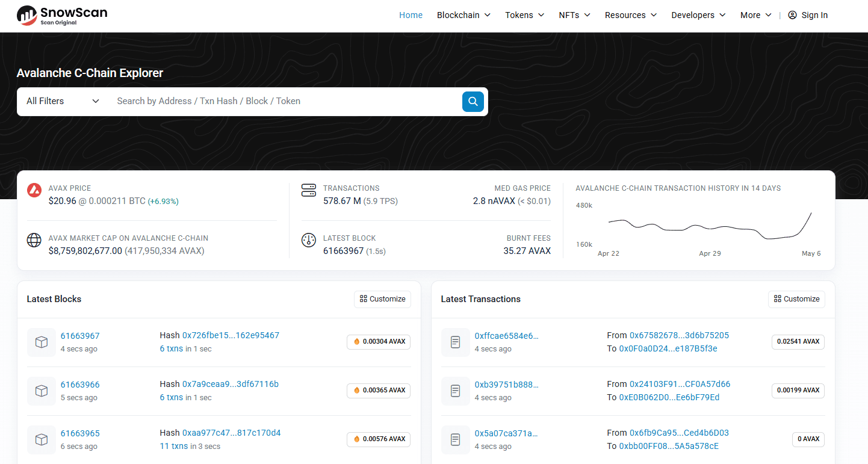Click the 0.02541 AVAX amount badge

click(x=798, y=342)
